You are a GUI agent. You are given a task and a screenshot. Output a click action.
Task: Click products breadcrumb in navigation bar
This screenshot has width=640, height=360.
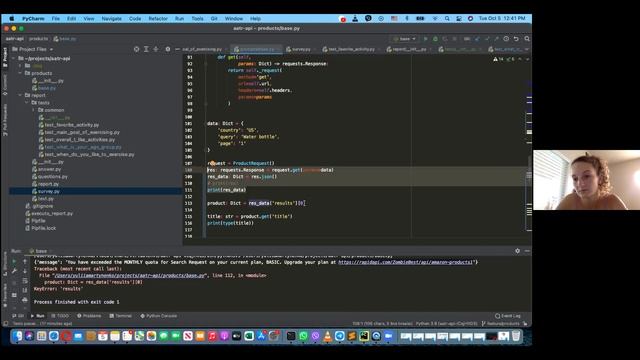(38, 39)
